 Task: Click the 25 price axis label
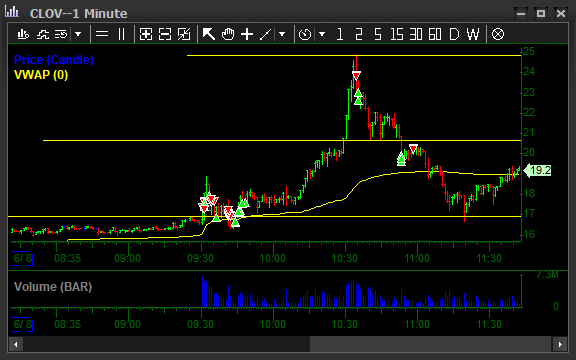tap(529, 51)
